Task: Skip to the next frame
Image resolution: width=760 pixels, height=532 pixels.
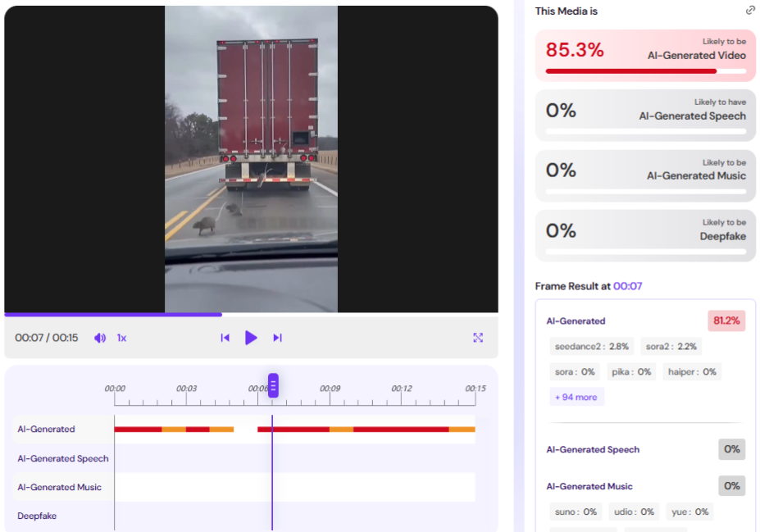Action: click(x=277, y=338)
